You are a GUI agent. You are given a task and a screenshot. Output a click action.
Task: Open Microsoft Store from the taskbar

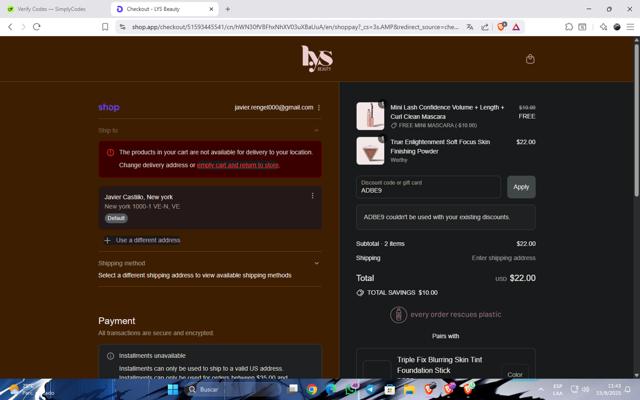click(390, 390)
